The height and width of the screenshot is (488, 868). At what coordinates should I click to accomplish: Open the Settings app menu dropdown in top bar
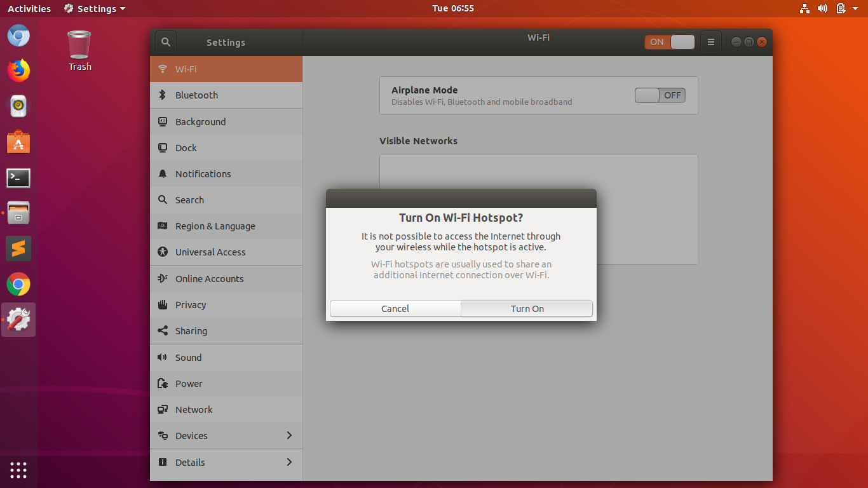tap(95, 8)
